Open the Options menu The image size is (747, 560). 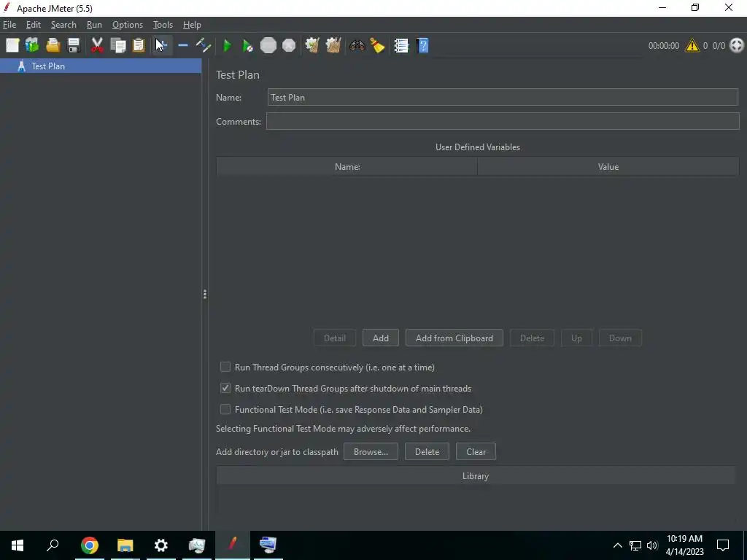point(127,25)
